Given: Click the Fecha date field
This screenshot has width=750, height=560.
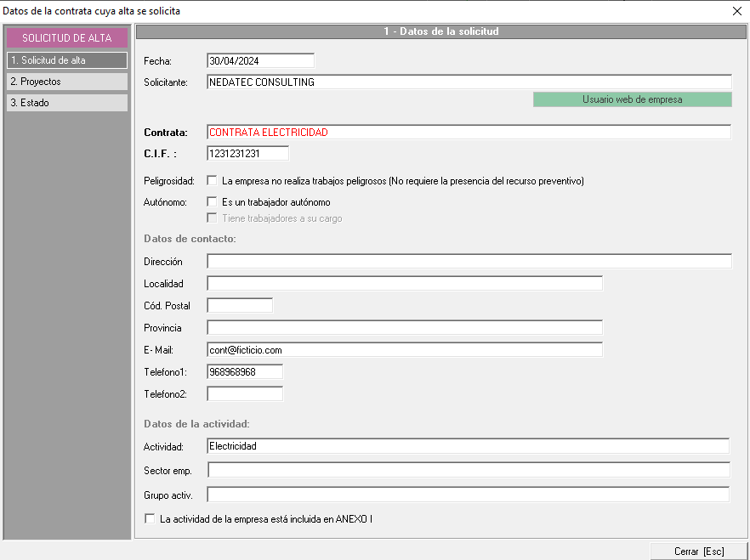Looking at the screenshot, I should click(x=260, y=61).
